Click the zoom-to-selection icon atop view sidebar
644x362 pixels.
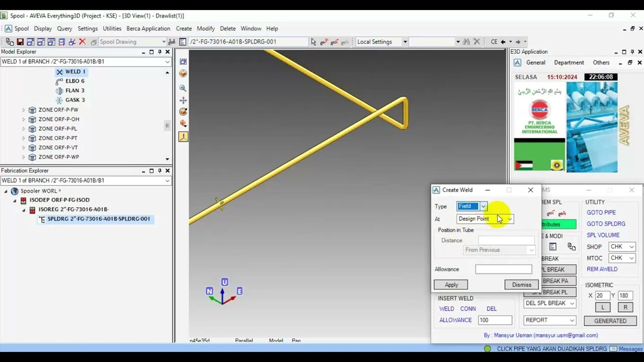[x=183, y=62]
